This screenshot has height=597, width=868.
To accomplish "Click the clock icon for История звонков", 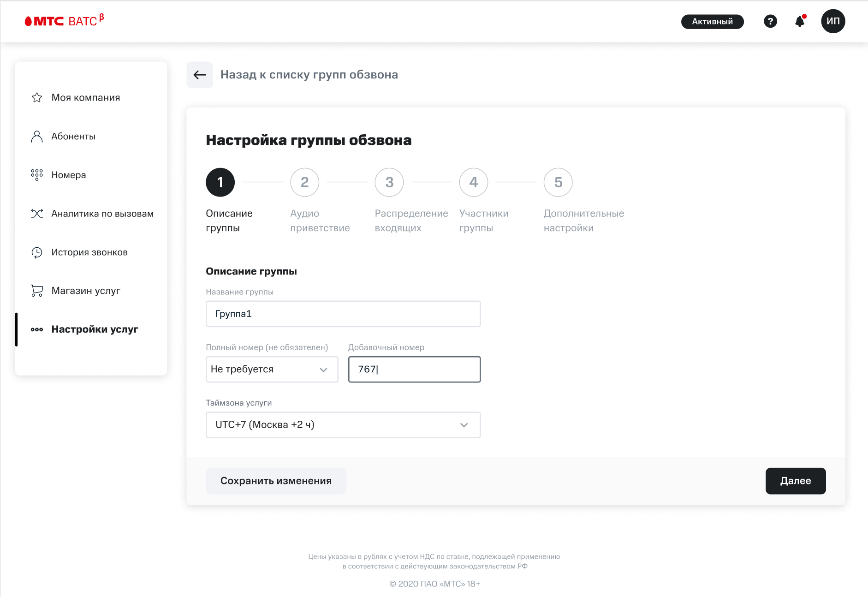I will (37, 252).
